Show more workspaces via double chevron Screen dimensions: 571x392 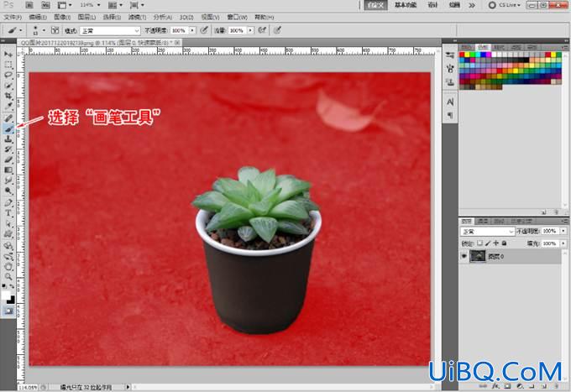[x=472, y=5]
